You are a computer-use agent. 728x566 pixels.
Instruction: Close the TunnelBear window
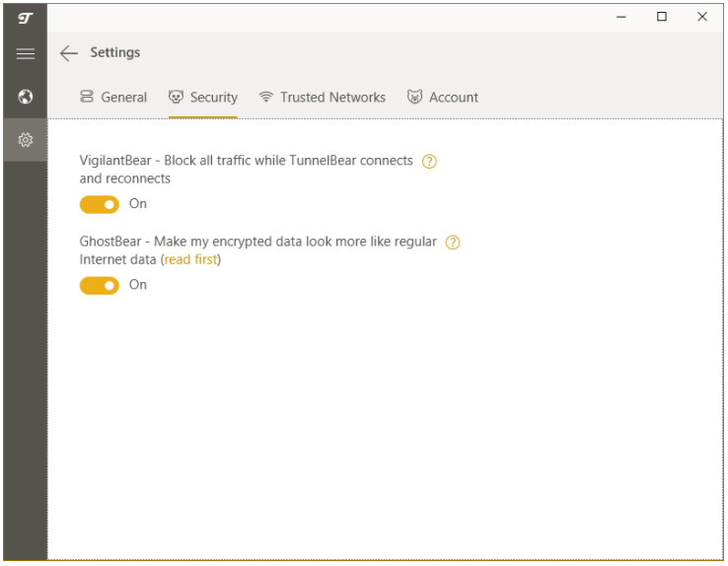702,17
